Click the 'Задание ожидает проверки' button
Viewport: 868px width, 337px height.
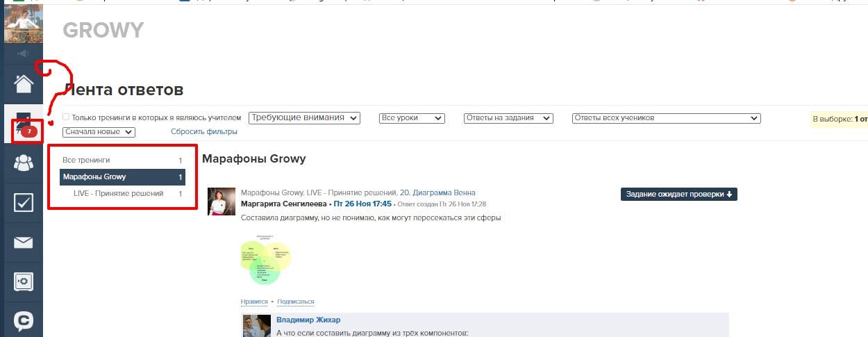pos(678,195)
